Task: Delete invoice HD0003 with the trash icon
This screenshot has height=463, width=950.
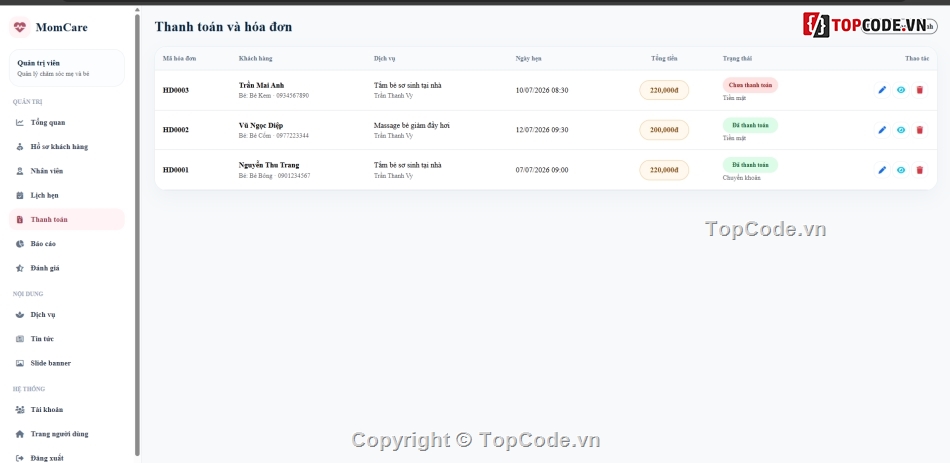Action: point(919,90)
